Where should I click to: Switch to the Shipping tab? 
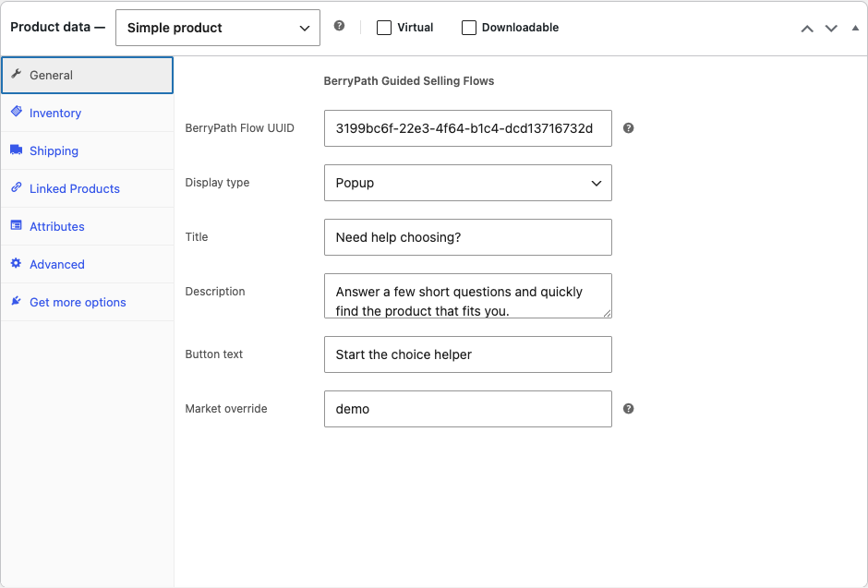click(x=88, y=151)
